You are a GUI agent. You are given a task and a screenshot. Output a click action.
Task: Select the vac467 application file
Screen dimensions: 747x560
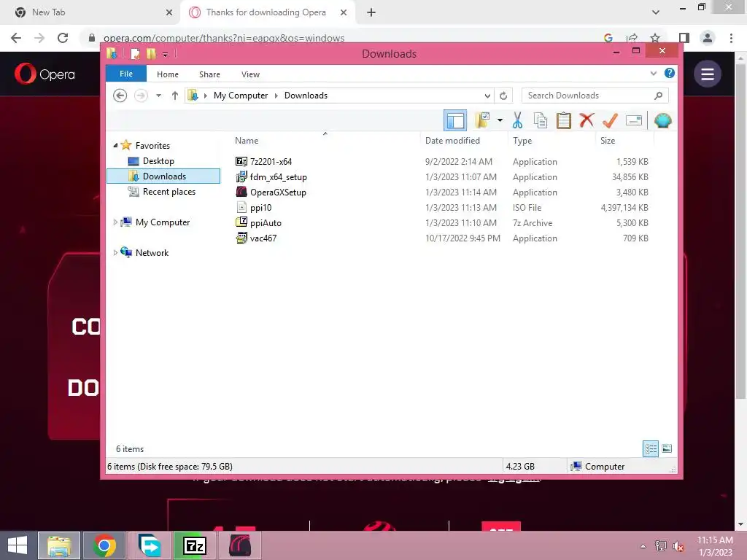(263, 238)
